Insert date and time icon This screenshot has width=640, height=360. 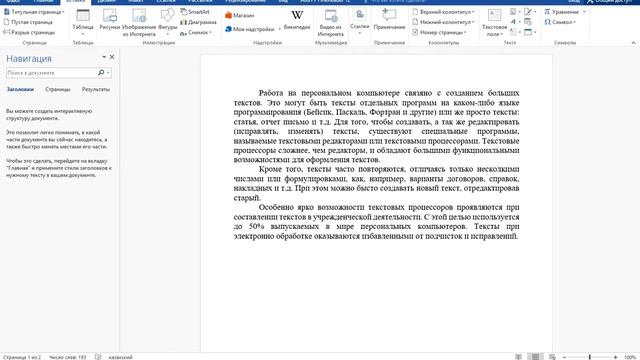click(528, 22)
